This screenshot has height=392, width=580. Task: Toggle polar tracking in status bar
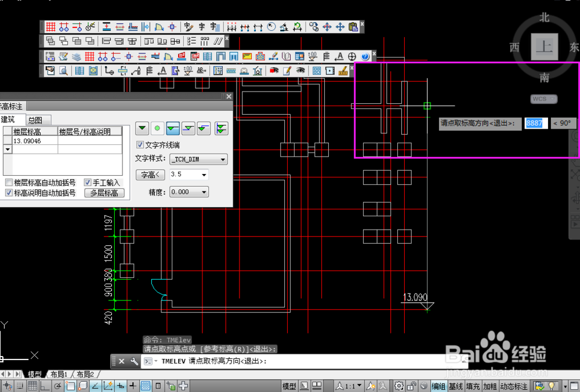coord(57,386)
